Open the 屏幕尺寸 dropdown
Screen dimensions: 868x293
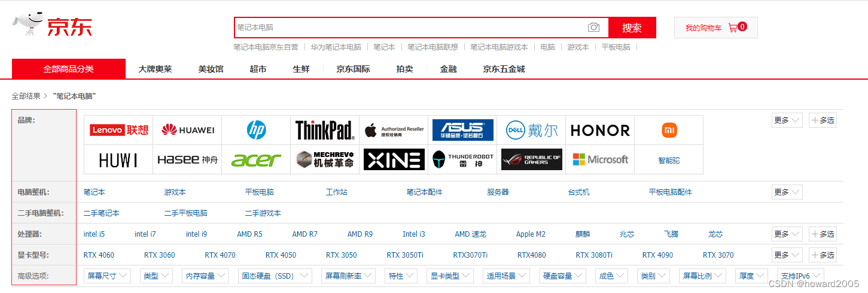[x=108, y=276]
